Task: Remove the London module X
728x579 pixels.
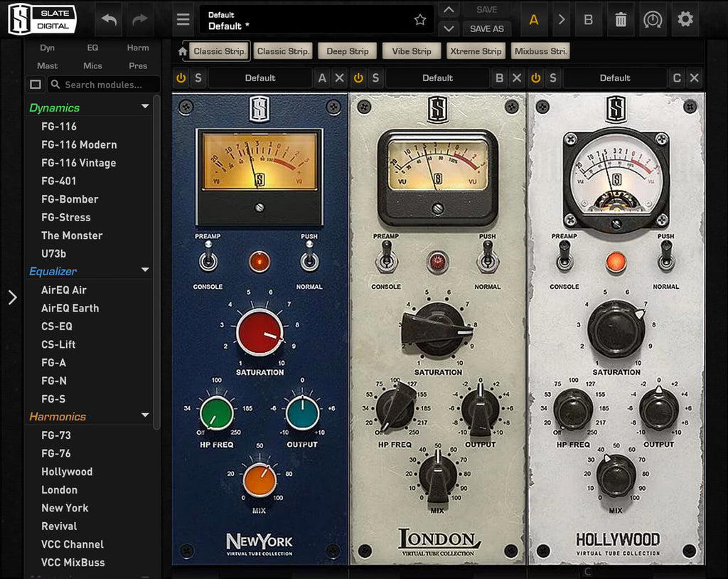Action: [517, 78]
